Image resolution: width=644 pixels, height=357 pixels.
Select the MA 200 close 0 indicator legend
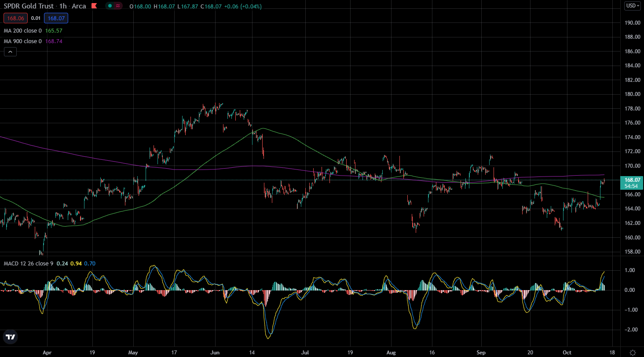(22, 31)
